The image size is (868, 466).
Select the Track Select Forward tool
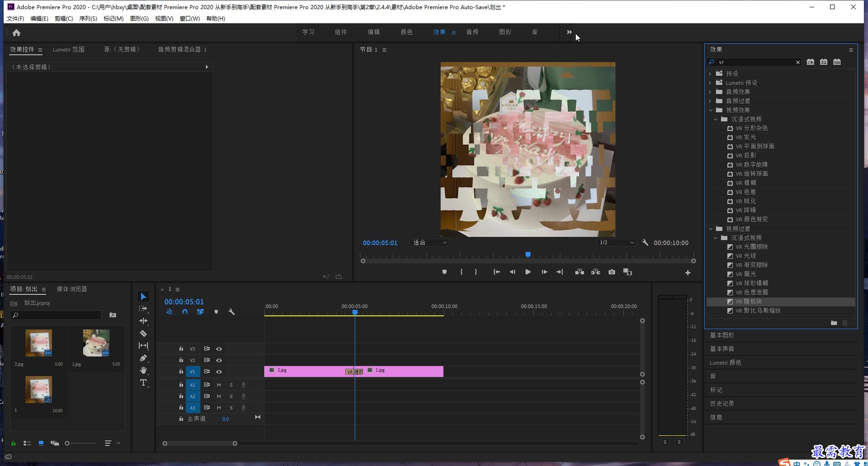[143, 309]
